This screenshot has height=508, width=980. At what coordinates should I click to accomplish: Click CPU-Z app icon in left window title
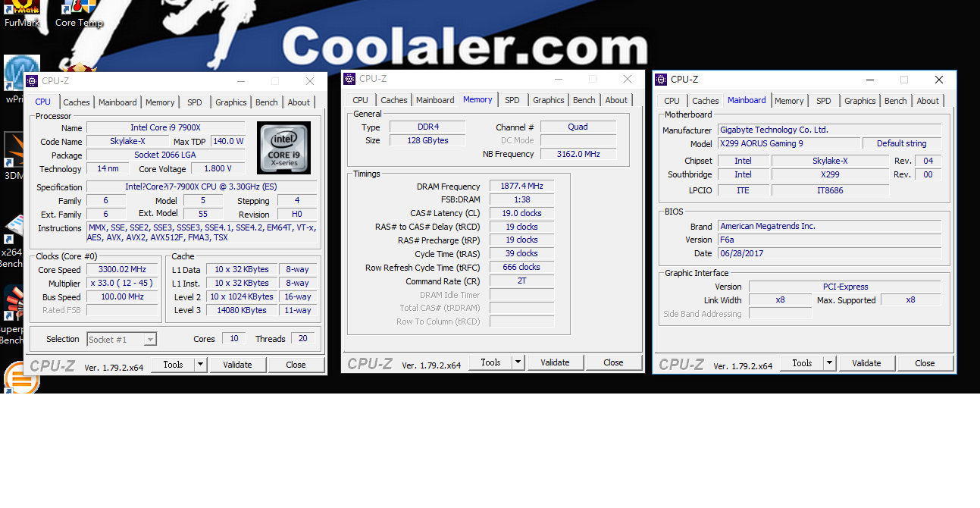coord(32,81)
